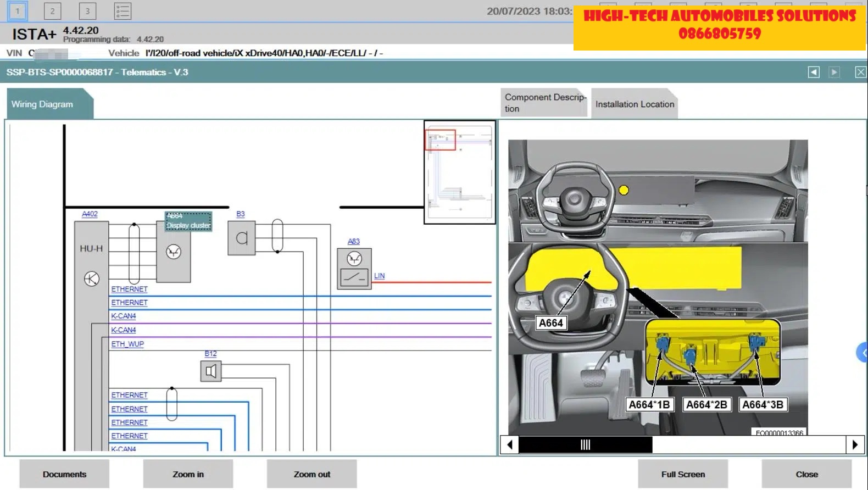Click the A664*3B connector label
Image resolution: width=868 pixels, height=490 pixels.
pyautogui.click(x=763, y=405)
